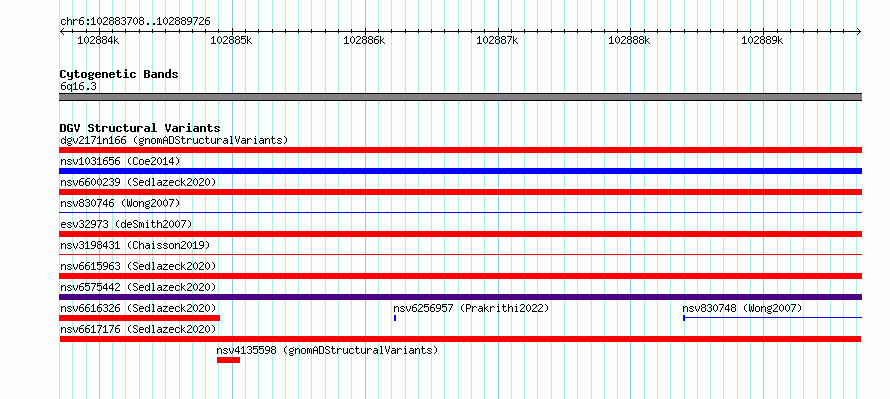Click the 6q16.3 band label
The width and height of the screenshot is (890, 399).
(x=78, y=86)
